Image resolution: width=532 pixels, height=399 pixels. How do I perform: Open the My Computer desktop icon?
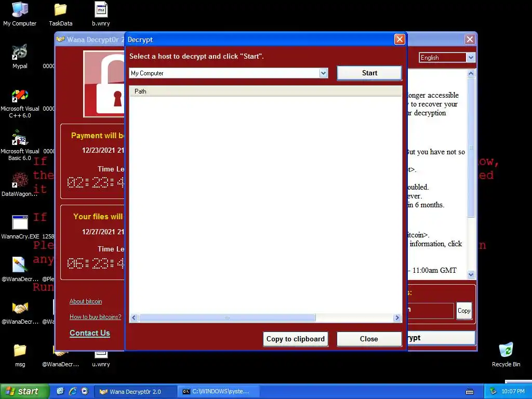(x=20, y=14)
